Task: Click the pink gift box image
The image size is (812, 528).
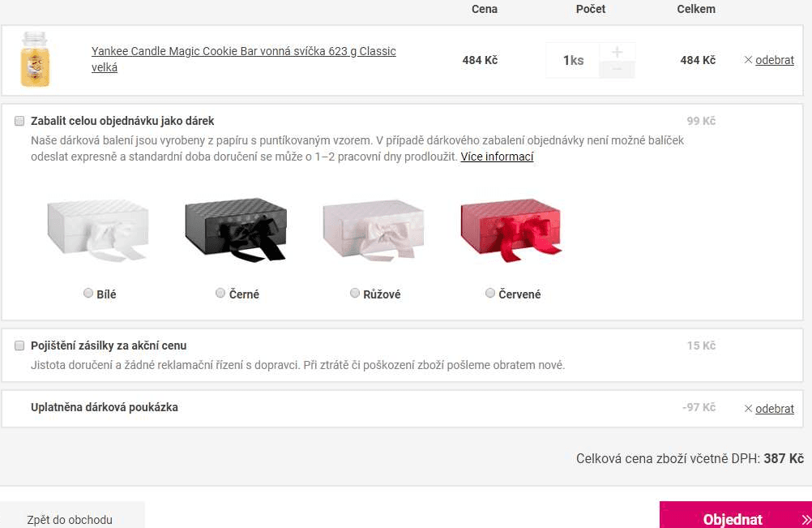Action: pyautogui.click(x=374, y=230)
